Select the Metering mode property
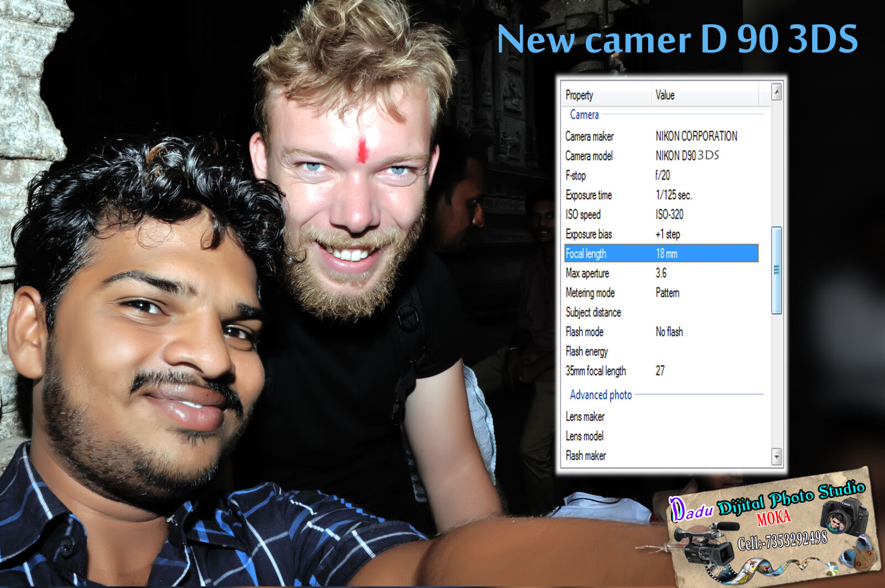 click(x=590, y=293)
